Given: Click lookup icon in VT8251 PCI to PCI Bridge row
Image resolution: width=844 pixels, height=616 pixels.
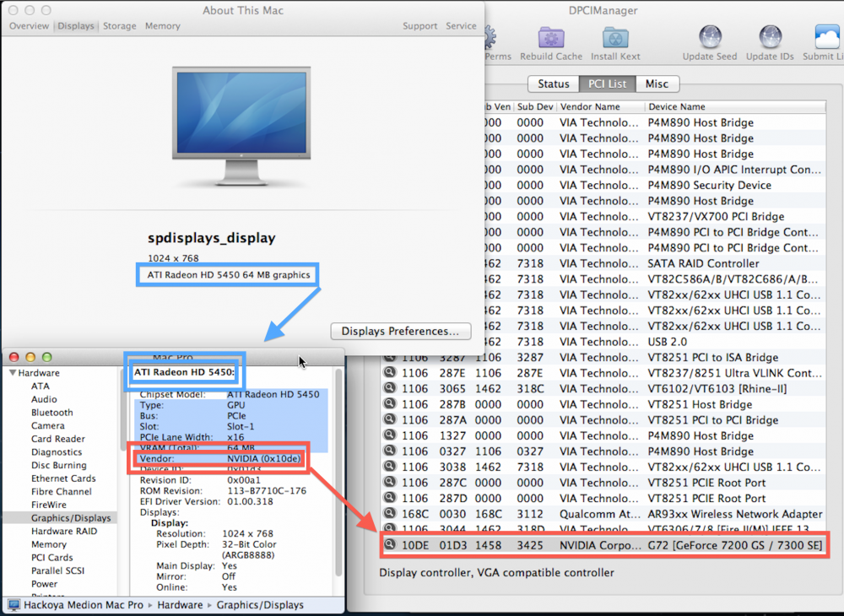Looking at the screenshot, I should coord(390,419).
